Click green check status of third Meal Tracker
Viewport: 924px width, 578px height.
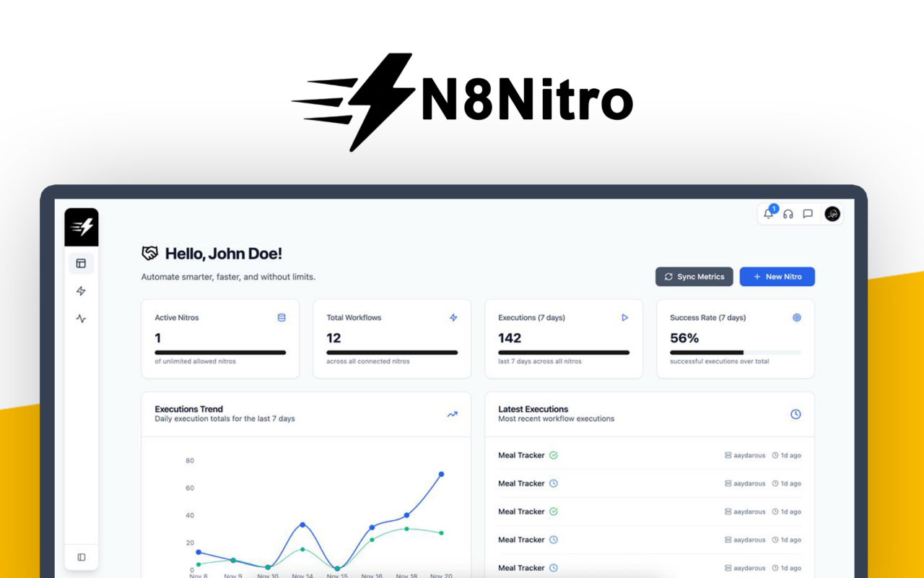[554, 512]
